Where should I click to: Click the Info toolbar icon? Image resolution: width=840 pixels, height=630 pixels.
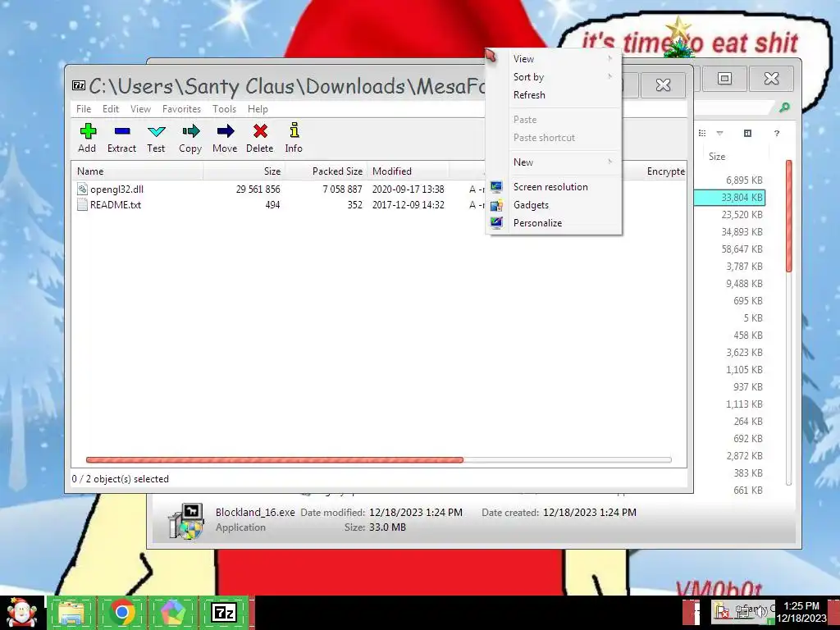tap(294, 130)
